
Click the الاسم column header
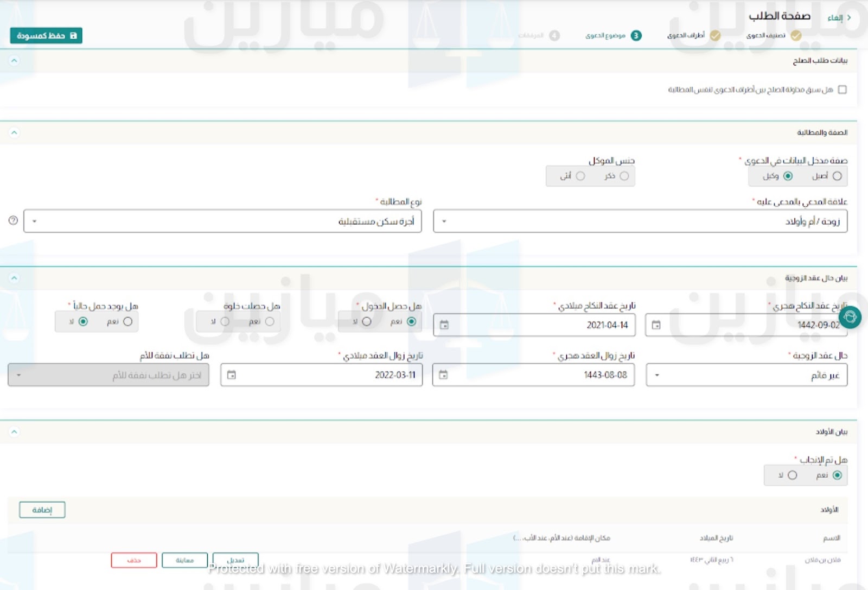832,538
